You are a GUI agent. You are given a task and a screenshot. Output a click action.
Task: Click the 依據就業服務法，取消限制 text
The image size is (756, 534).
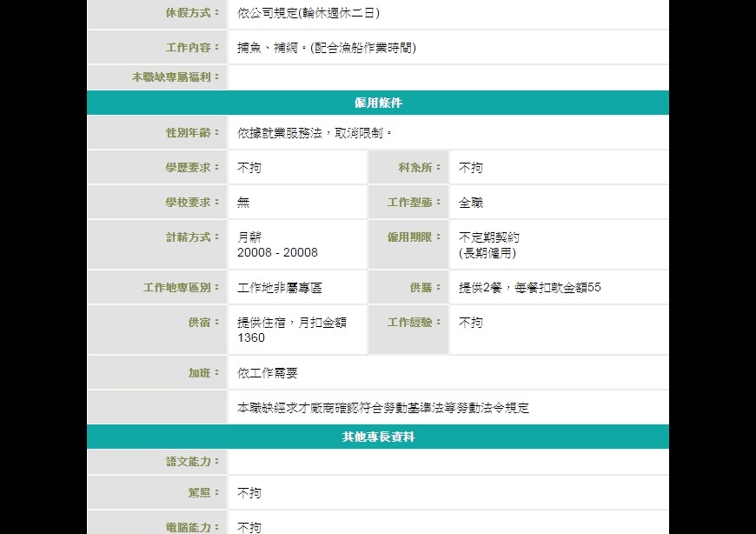(315, 133)
